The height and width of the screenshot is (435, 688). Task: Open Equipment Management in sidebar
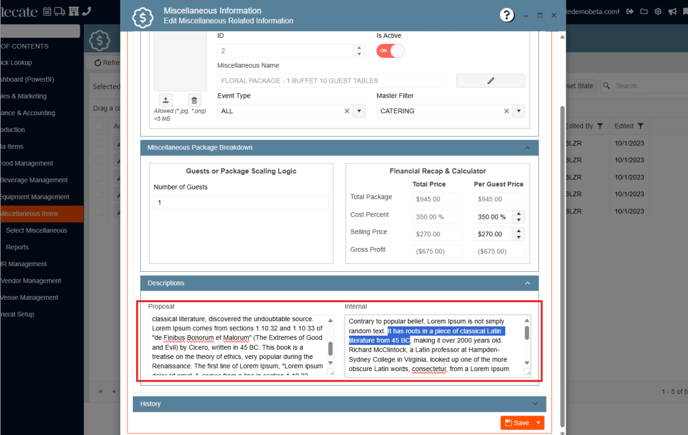pos(42,197)
